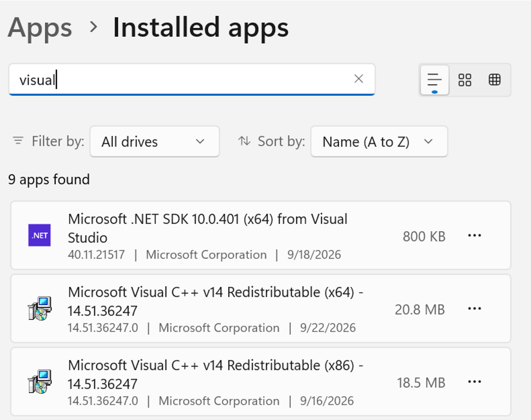
Task: Open the Sort by Name (A to Z) dropdown
Action: click(379, 142)
